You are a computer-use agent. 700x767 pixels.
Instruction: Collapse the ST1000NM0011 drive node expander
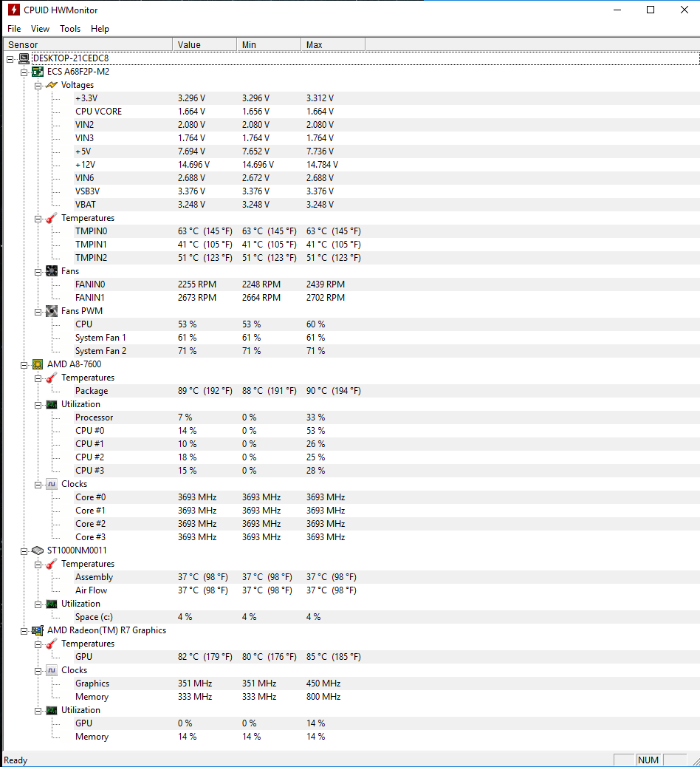(x=24, y=551)
